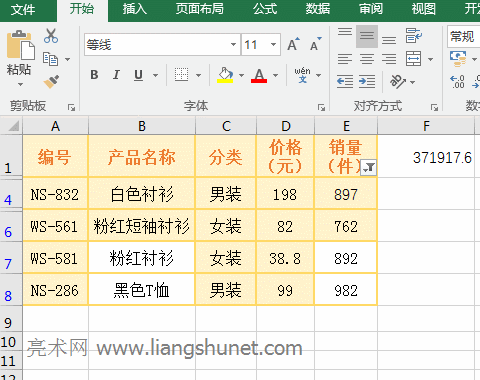Viewport: 480px width, 380px height.
Task: Align text to top
Action: tap(345, 32)
